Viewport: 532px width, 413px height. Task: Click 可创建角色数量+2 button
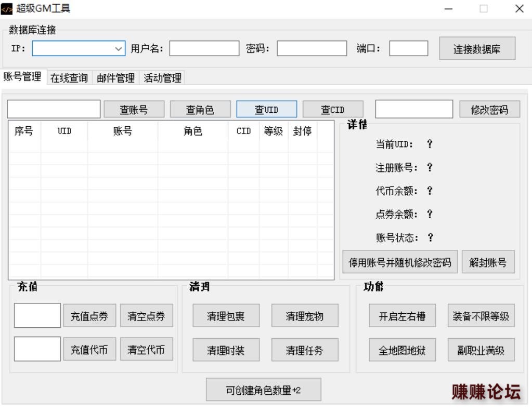(263, 390)
